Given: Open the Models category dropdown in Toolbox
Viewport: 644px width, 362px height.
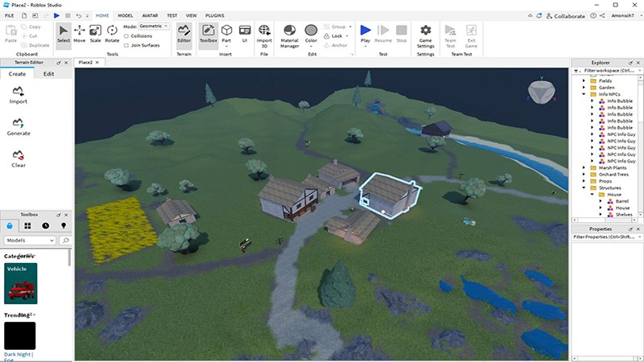Looking at the screenshot, I should pyautogui.click(x=30, y=241).
